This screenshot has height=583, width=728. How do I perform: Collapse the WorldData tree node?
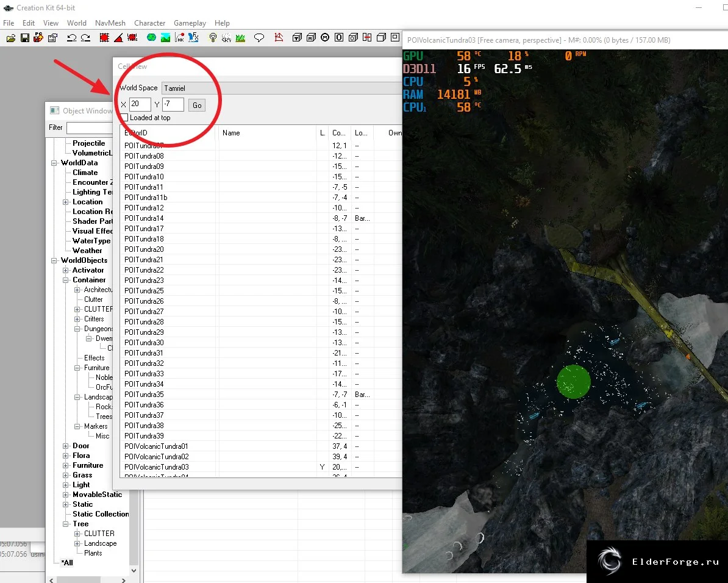(x=54, y=163)
